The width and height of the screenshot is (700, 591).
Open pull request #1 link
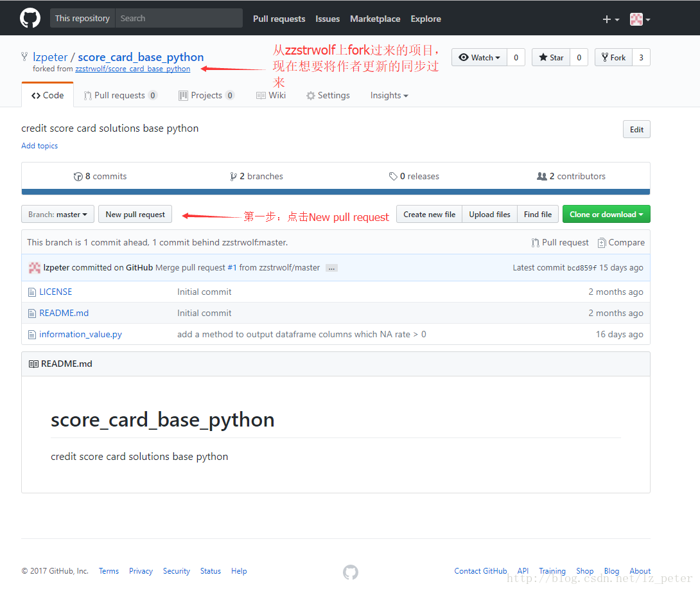[232, 268]
